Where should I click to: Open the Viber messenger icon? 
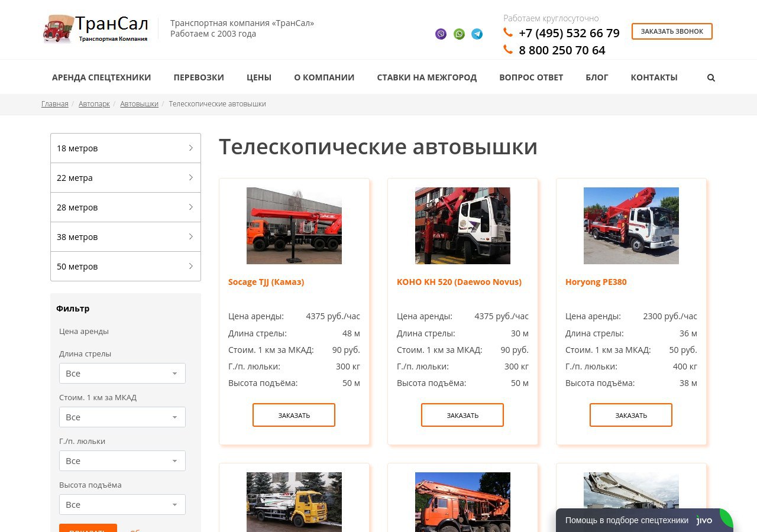click(x=441, y=34)
